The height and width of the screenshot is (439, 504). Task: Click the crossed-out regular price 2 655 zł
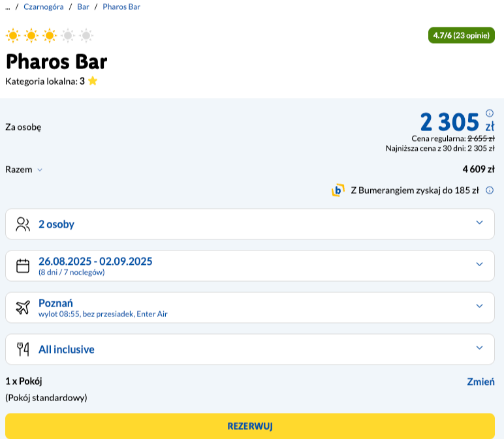[x=481, y=138]
